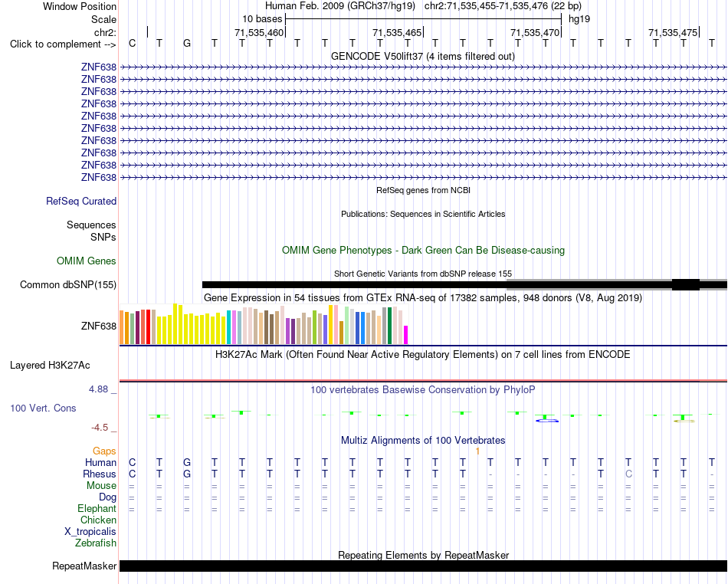Select the Dog alignment row label
728x584 pixels.
point(107,497)
